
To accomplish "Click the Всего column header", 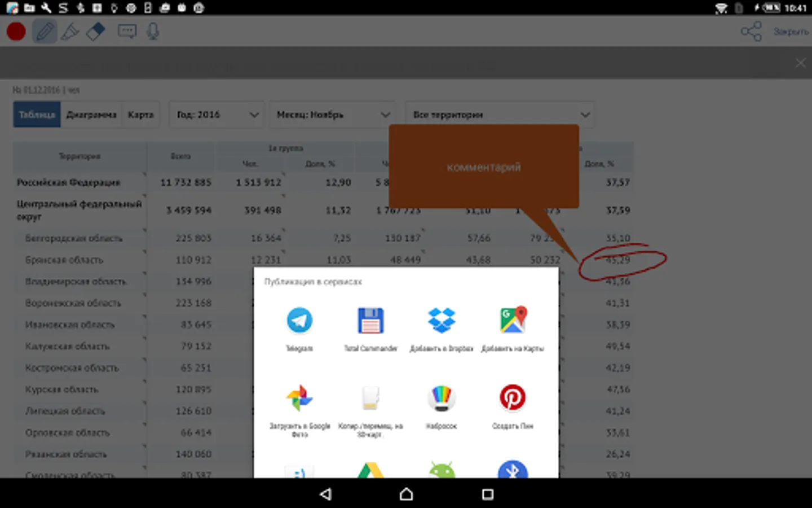I will click(180, 156).
